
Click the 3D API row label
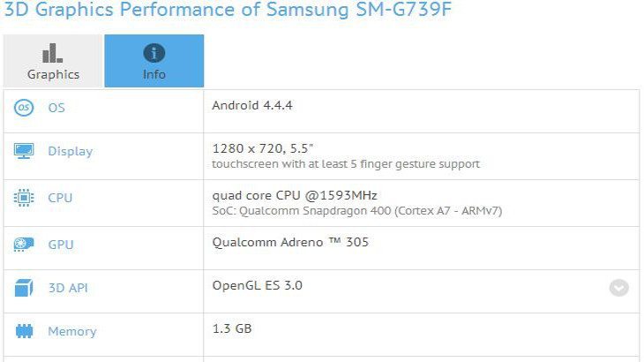pyautogui.click(x=68, y=288)
